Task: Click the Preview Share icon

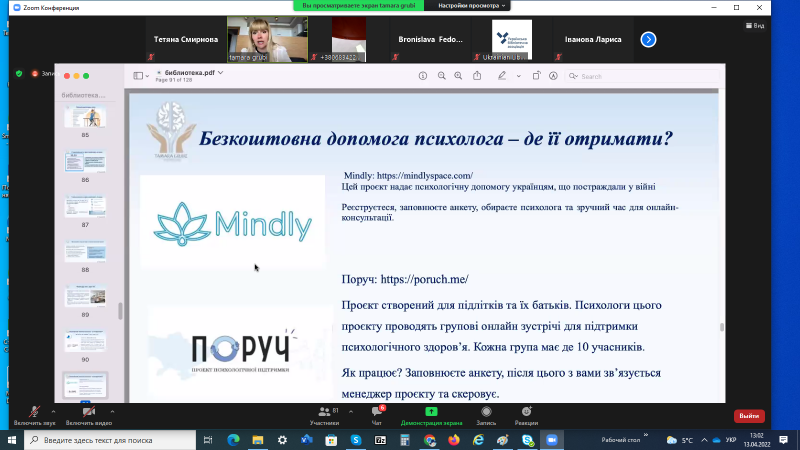Action: tap(477, 76)
